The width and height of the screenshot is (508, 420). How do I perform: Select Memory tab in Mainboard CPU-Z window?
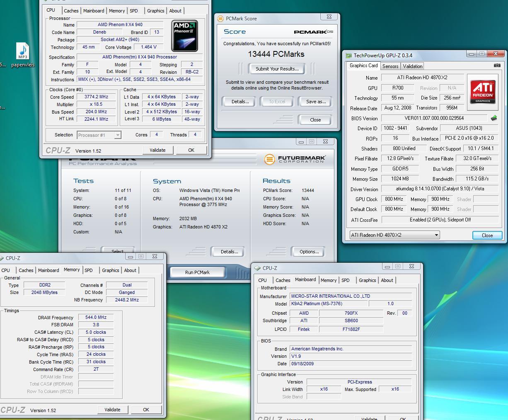[x=329, y=280]
